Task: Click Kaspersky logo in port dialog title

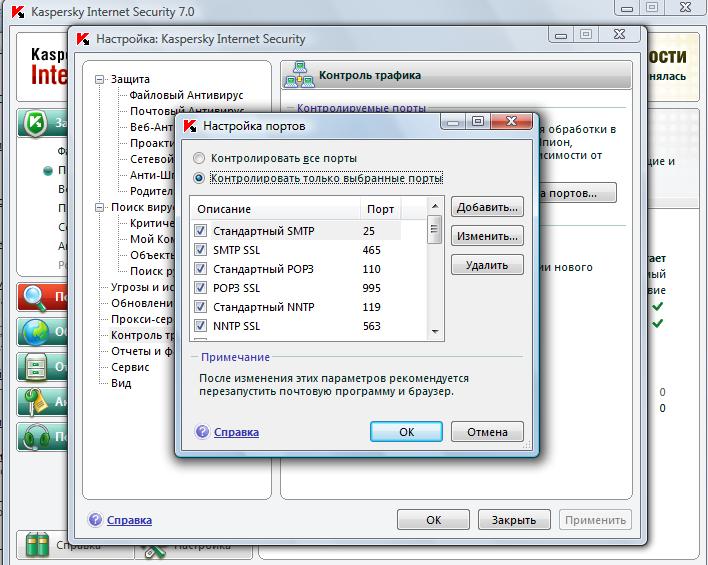Action: [191, 126]
